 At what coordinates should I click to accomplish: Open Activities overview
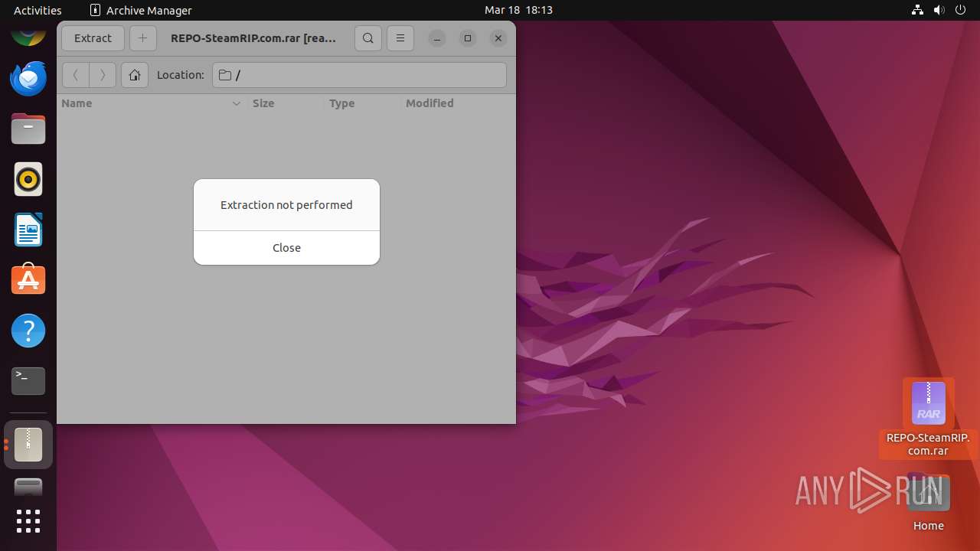tap(38, 10)
